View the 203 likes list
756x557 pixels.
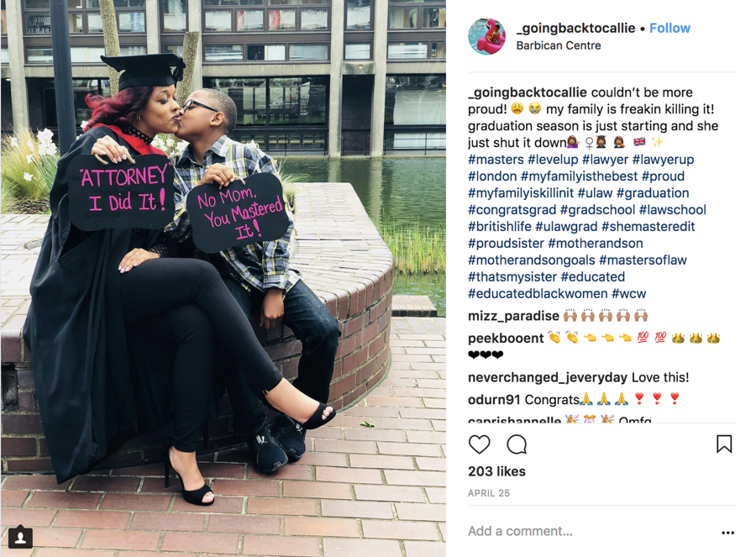point(496,471)
